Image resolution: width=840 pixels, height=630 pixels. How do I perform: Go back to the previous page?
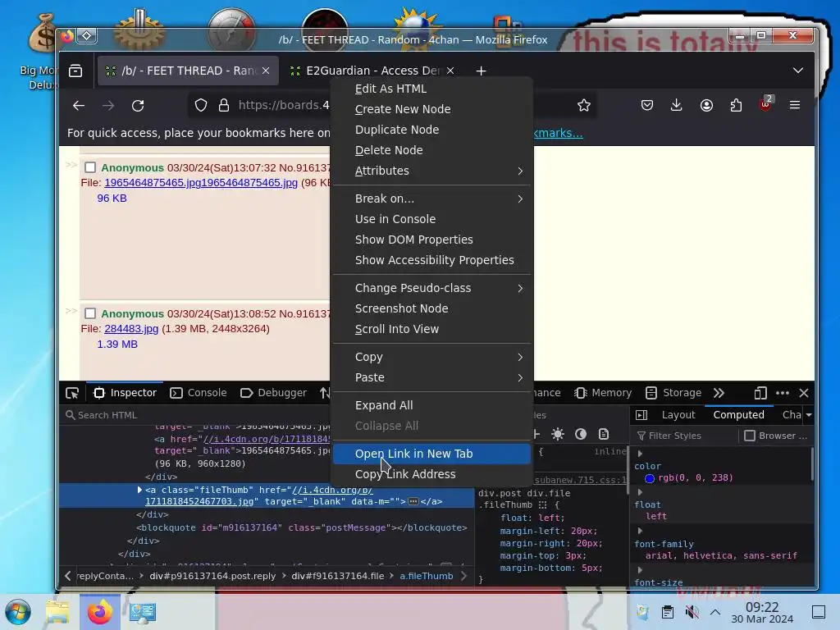79,106
